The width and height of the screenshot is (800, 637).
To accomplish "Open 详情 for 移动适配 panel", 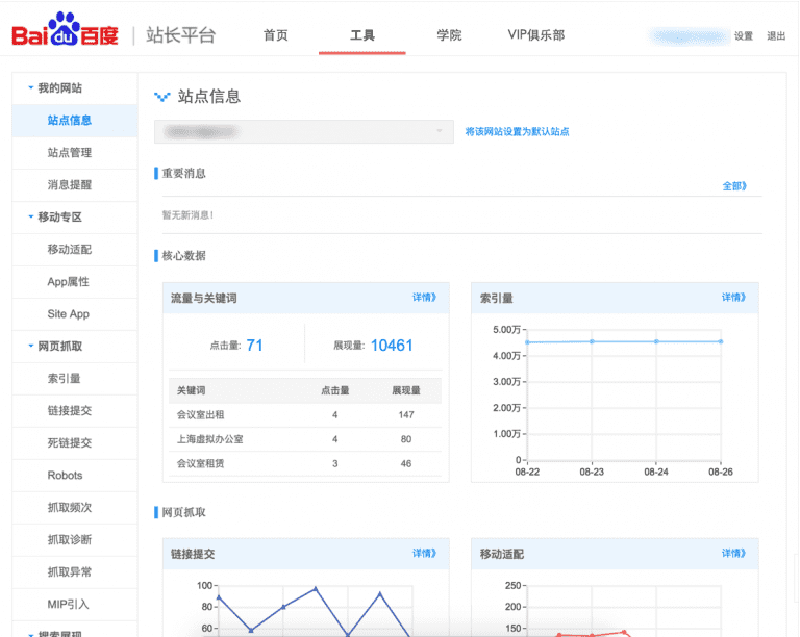I will pyautogui.click(x=734, y=553).
